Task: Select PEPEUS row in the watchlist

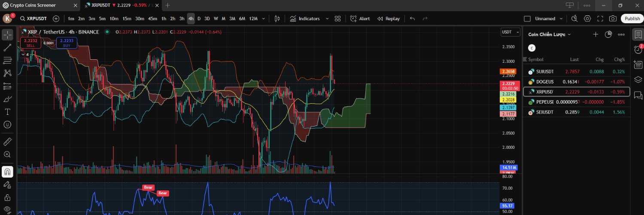Action: pos(576,102)
